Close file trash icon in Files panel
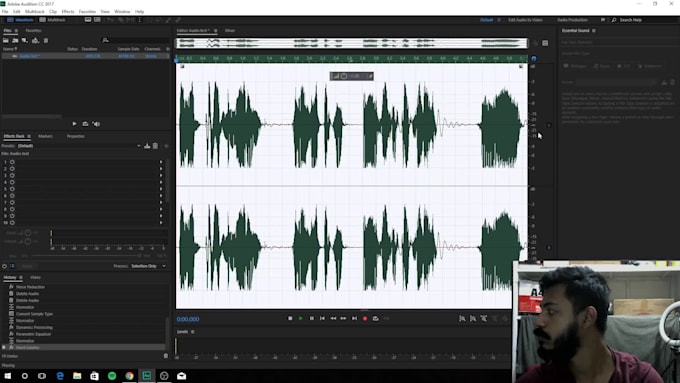Screen dimensions: 680x383 point(46,40)
